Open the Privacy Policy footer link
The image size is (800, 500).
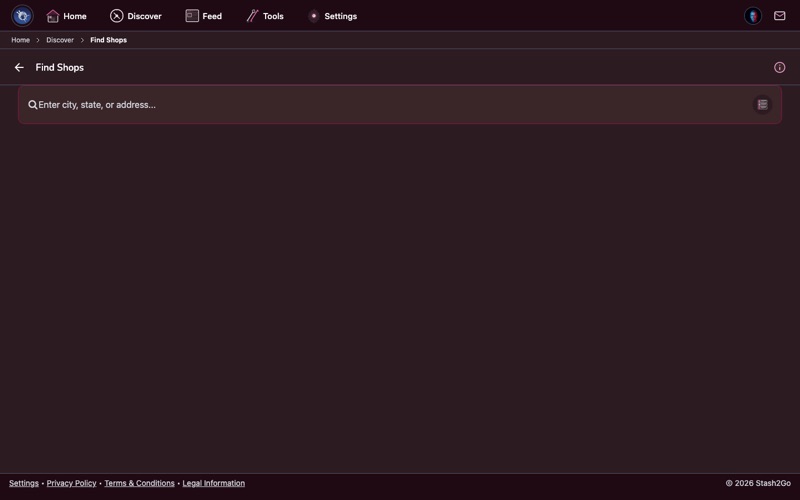tap(71, 483)
